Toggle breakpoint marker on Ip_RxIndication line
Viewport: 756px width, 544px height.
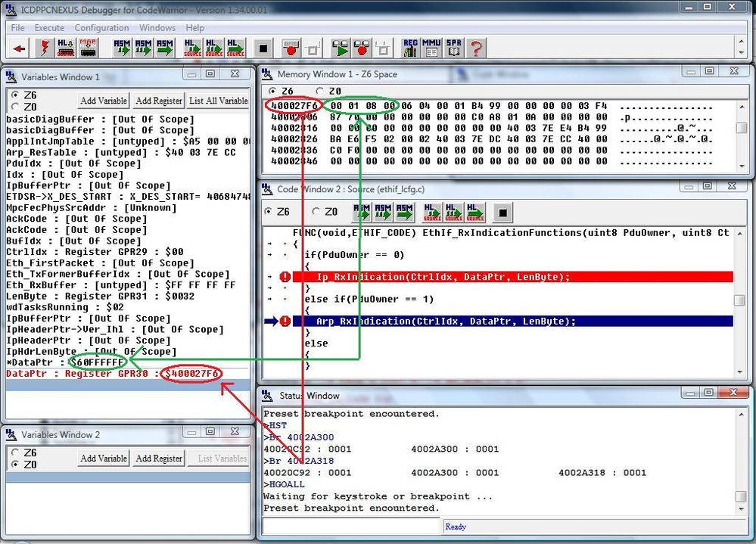285,277
